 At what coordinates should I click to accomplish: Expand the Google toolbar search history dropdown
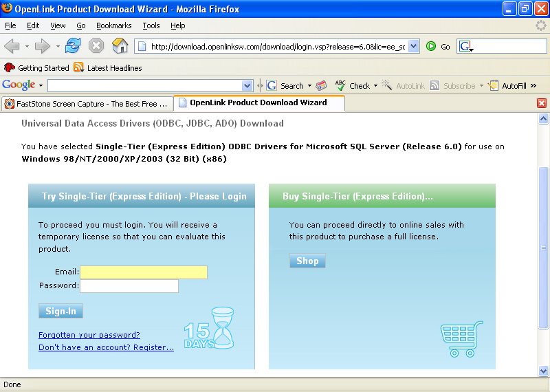[247, 86]
